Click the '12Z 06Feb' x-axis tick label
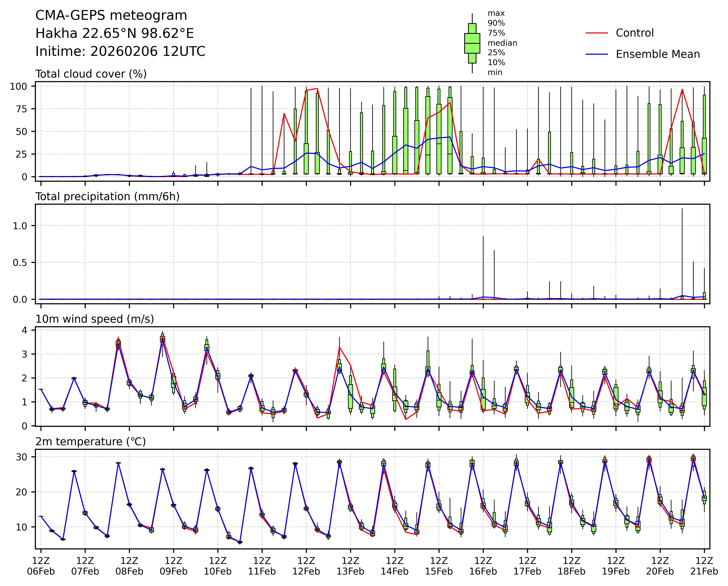The width and height of the screenshot is (728, 586). (x=41, y=566)
